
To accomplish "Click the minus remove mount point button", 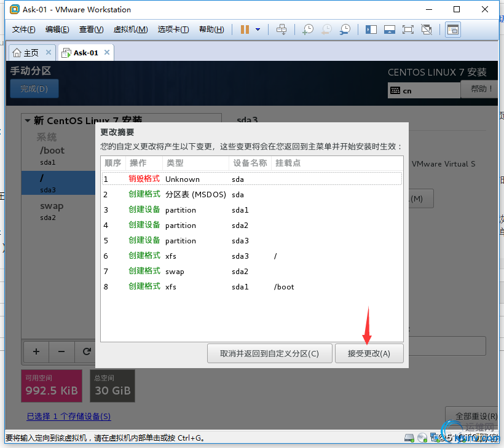I will tap(61, 352).
